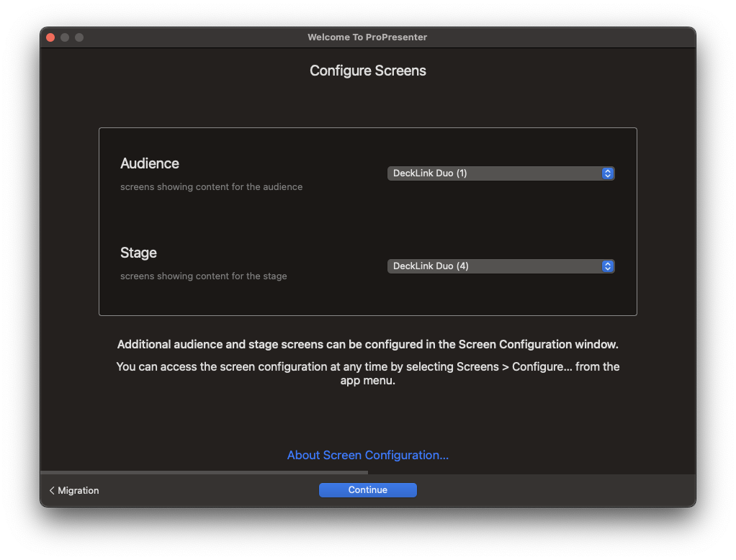Close the Welcome To ProPresenter window
Image resolution: width=736 pixels, height=560 pixels.
pyautogui.click(x=50, y=37)
